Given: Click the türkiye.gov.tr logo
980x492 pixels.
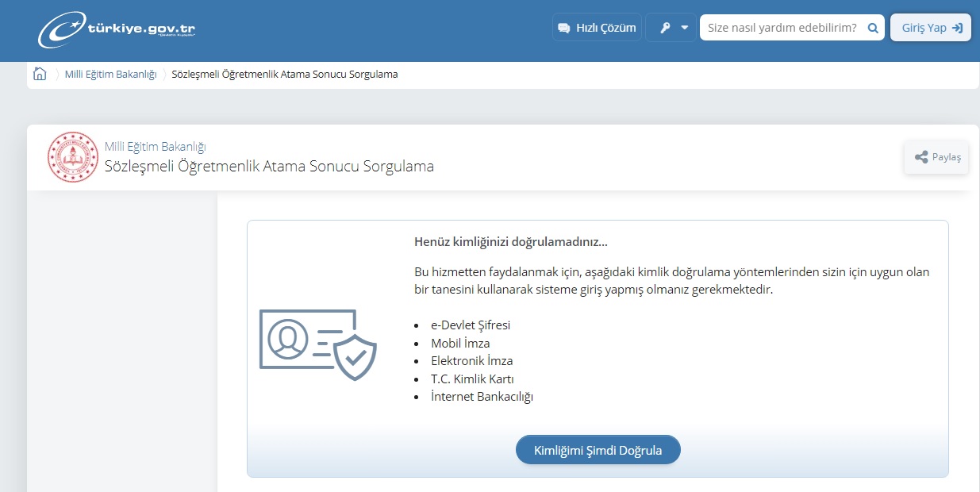Looking at the screenshot, I should point(117,29).
